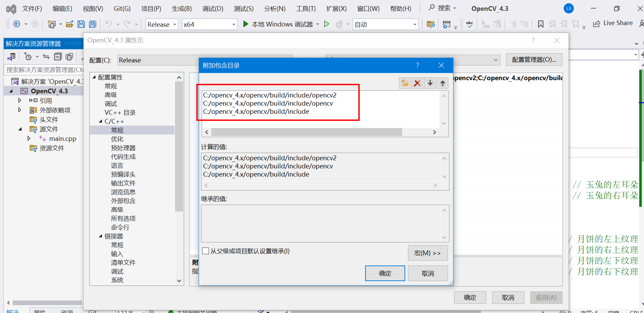The image size is (644, 313).
Task: Click the 宏(M) >> button
Action: (428, 253)
